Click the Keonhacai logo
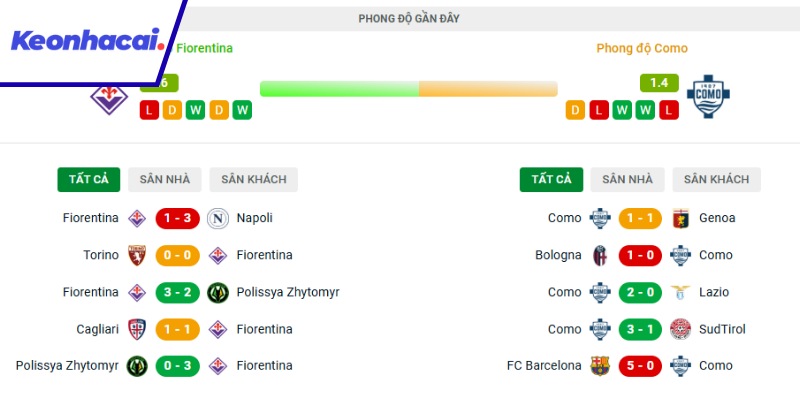Viewport: 800px width, 400px height. (86, 41)
